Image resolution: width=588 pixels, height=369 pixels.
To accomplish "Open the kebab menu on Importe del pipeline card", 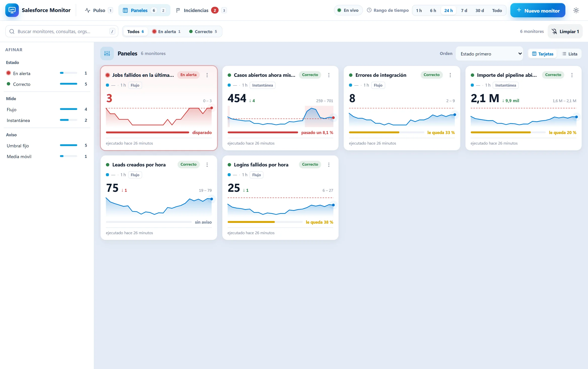I will point(572,75).
